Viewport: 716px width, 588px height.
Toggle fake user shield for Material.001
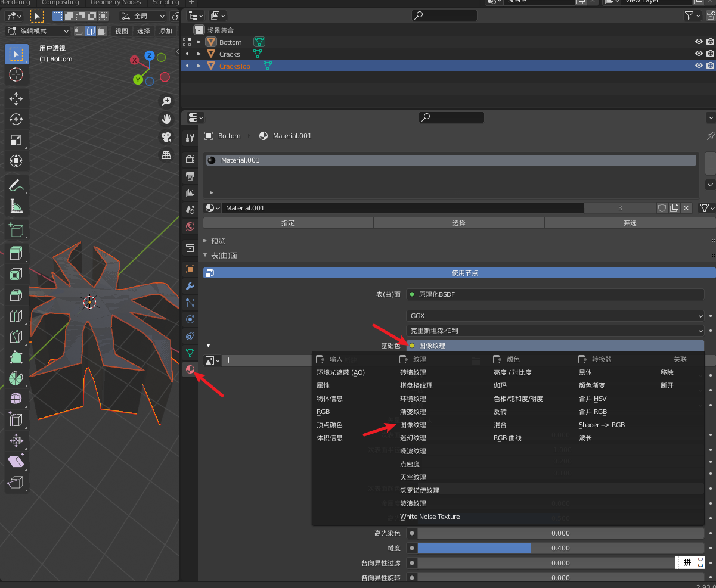662,208
